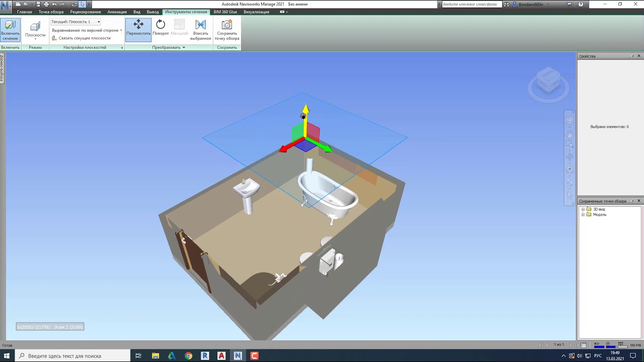Click the network performance bar in status bar
This screenshot has height=362, width=644.
coord(622,345)
